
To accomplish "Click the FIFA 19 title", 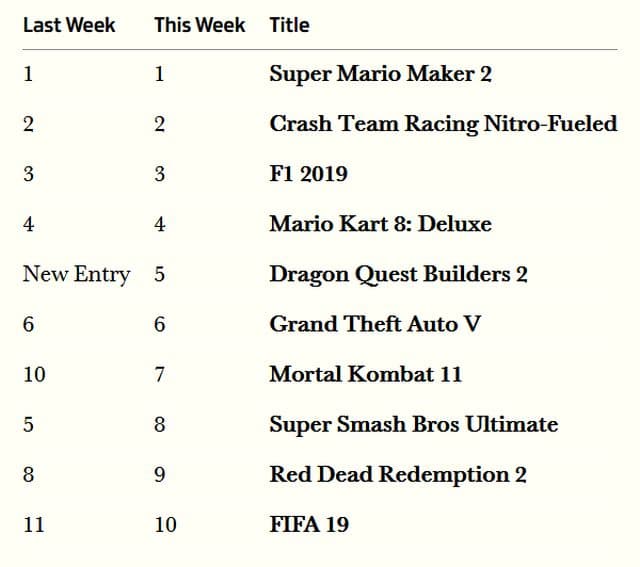I will coord(309,524).
